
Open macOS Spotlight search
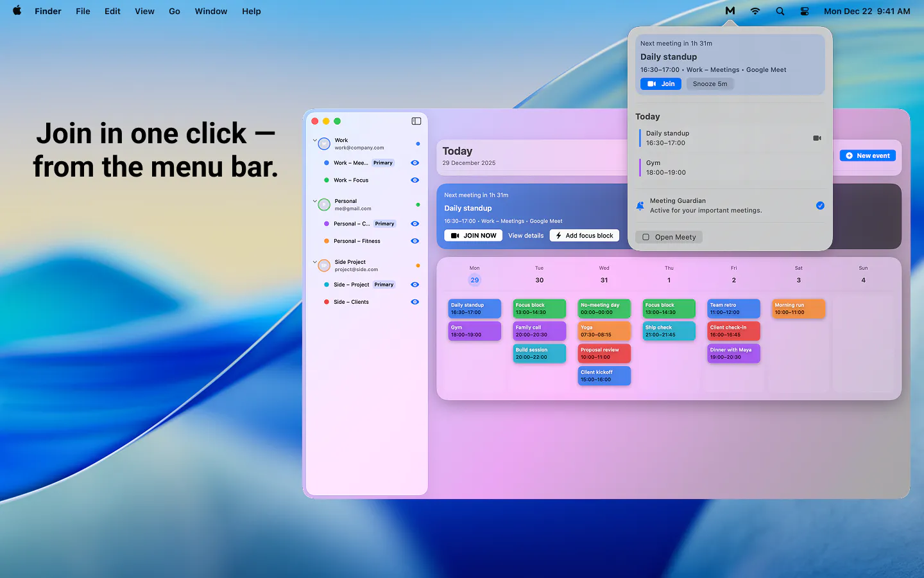pyautogui.click(x=780, y=11)
